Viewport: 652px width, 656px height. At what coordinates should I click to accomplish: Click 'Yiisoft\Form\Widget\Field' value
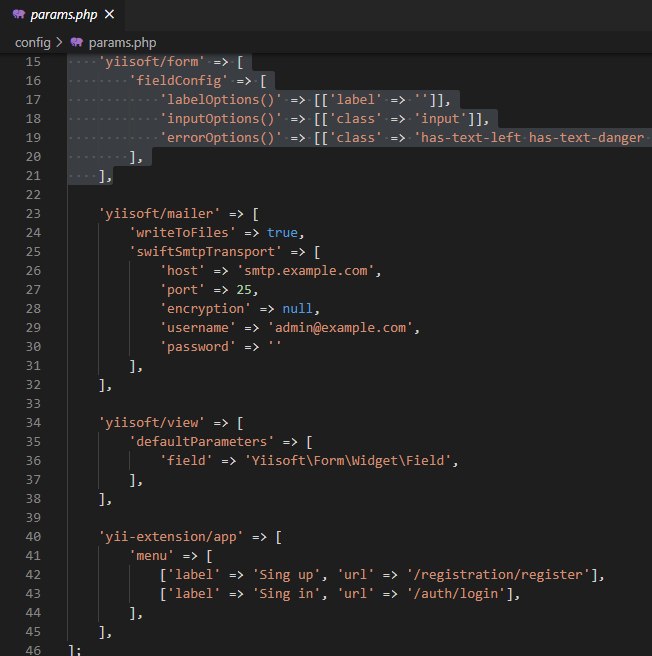pyautogui.click(x=348, y=461)
